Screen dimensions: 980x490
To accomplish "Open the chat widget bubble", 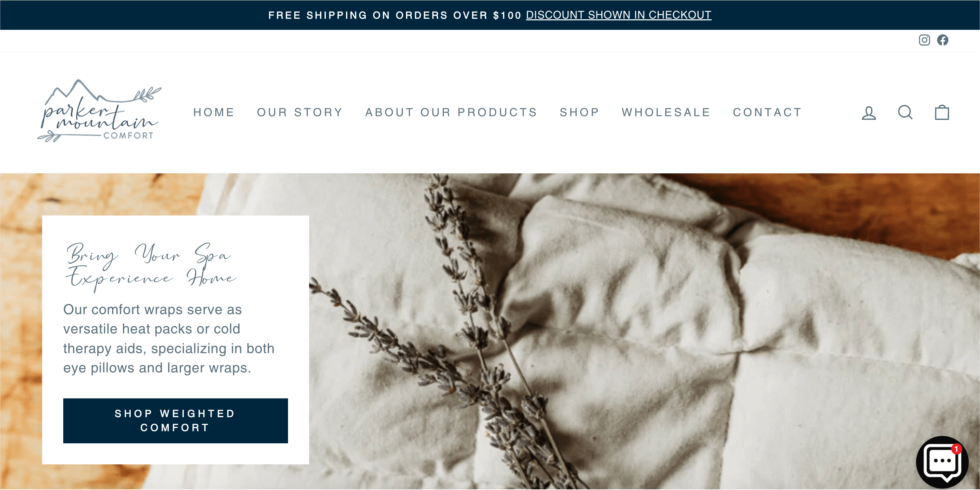I will 942,462.
